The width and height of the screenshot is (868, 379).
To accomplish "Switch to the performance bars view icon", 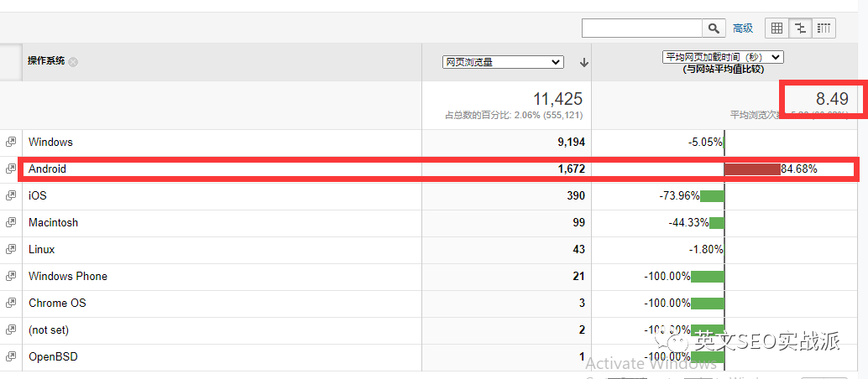I will pyautogui.click(x=824, y=29).
